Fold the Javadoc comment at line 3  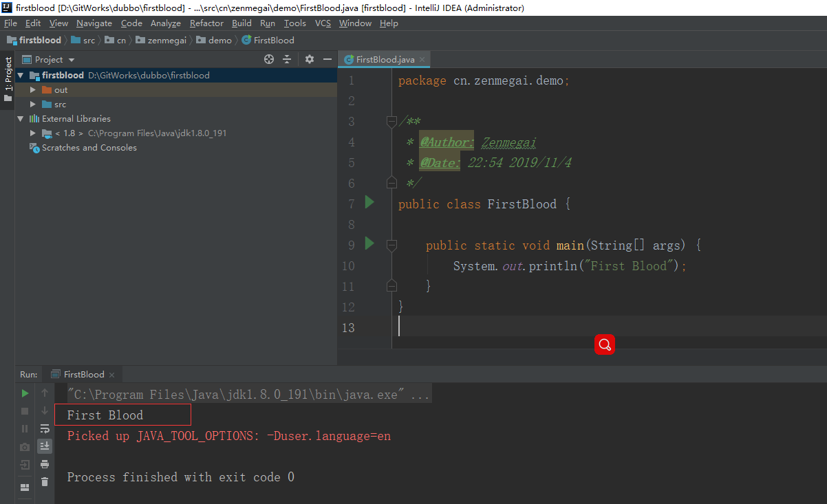click(x=391, y=122)
